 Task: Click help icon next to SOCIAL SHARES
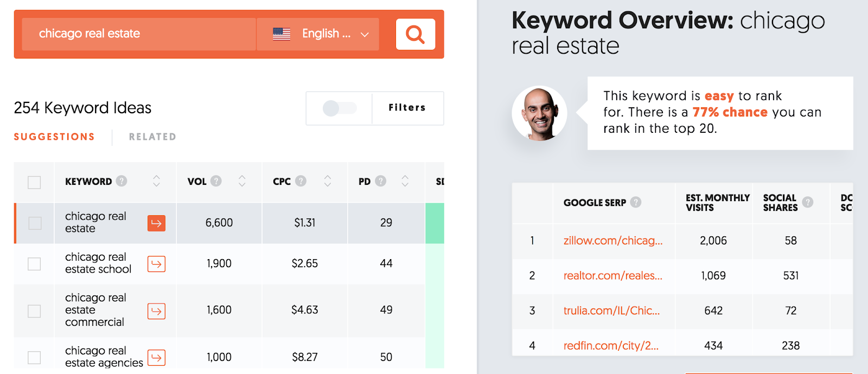click(808, 202)
